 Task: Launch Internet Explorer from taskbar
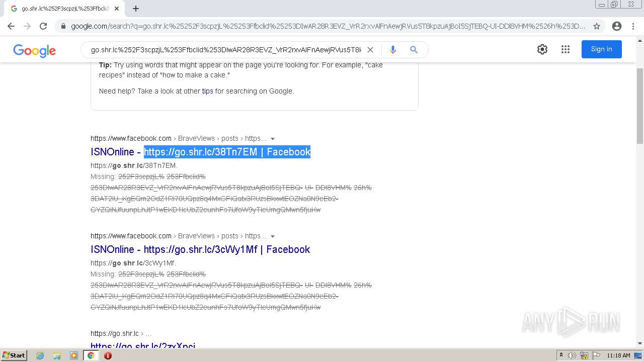[40, 355]
